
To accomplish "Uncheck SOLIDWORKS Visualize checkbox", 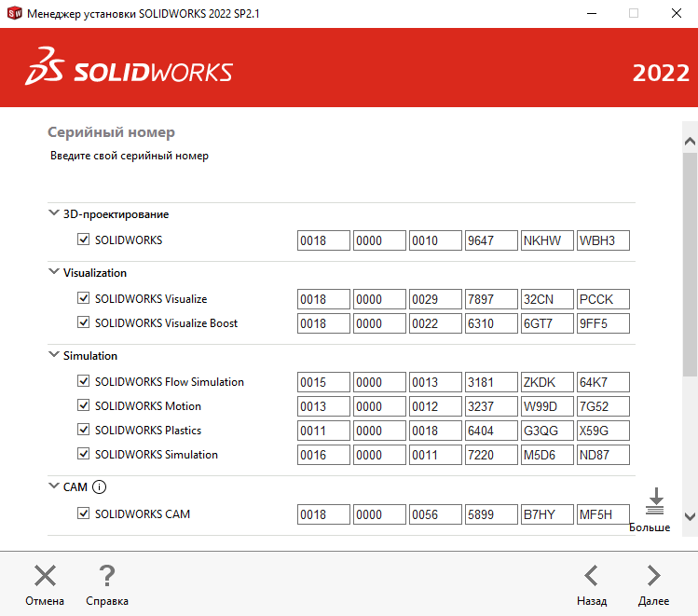I will 83,298.
